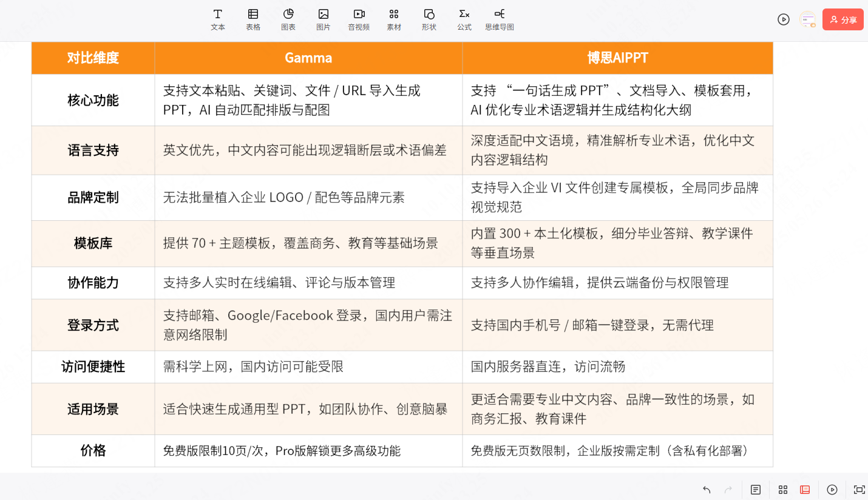
Task: Insert a shape using 形状 tool
Action: click(x=429, y=19)
